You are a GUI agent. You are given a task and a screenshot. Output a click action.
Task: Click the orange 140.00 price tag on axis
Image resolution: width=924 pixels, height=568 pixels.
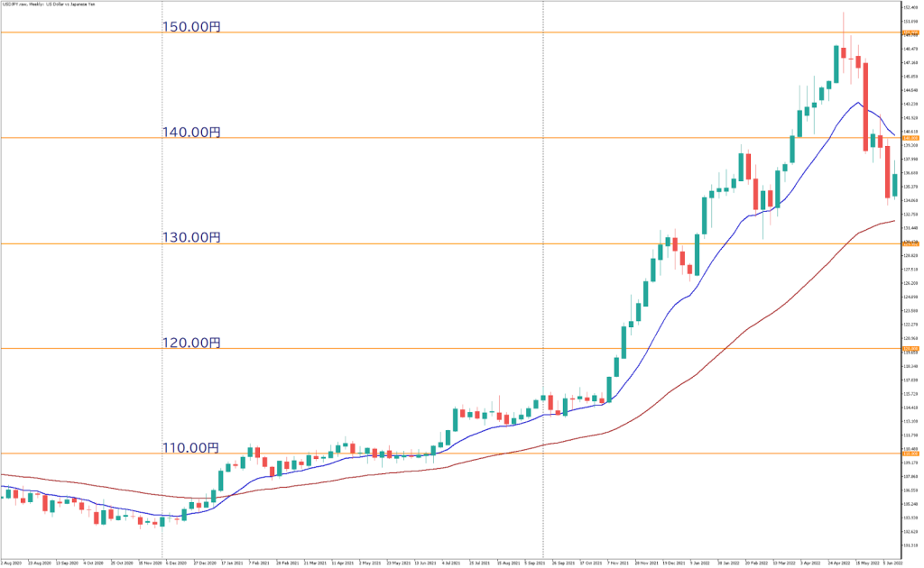[910, 138]
